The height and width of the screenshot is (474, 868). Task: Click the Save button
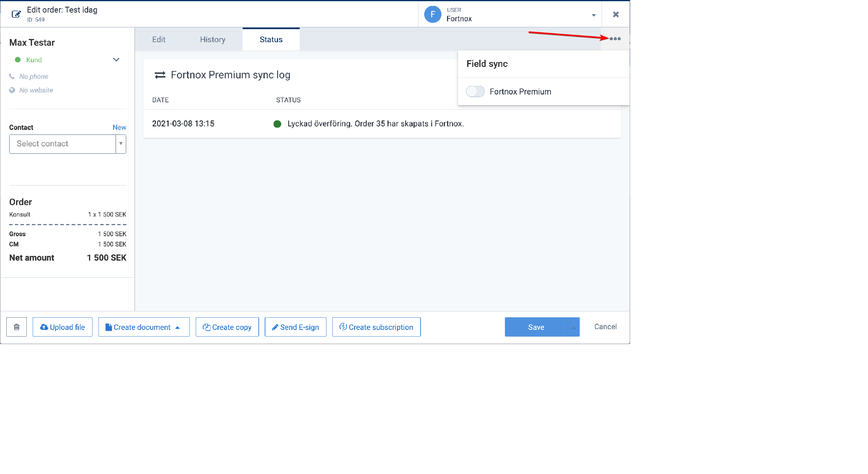pyautogui.click(x=536, y=327)
